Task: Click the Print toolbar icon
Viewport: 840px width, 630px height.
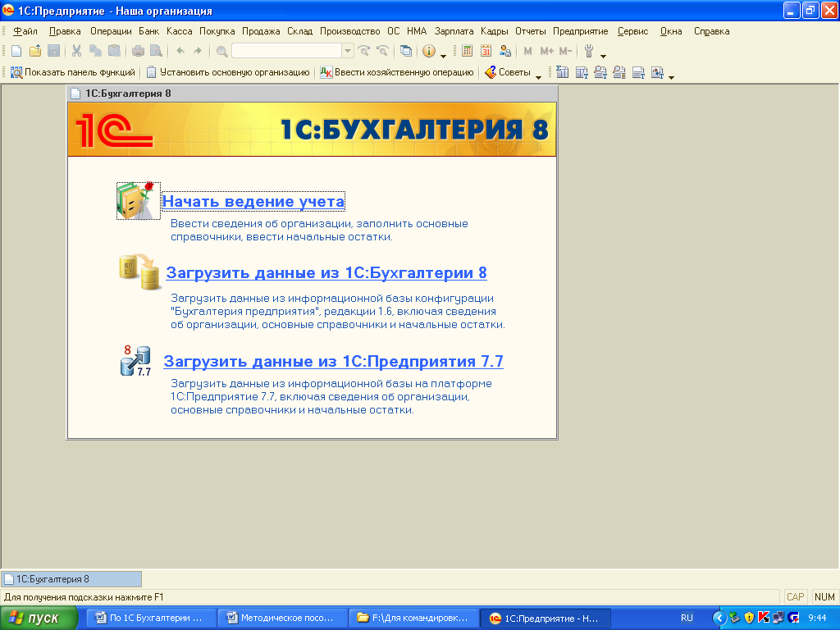Action: 138,51
